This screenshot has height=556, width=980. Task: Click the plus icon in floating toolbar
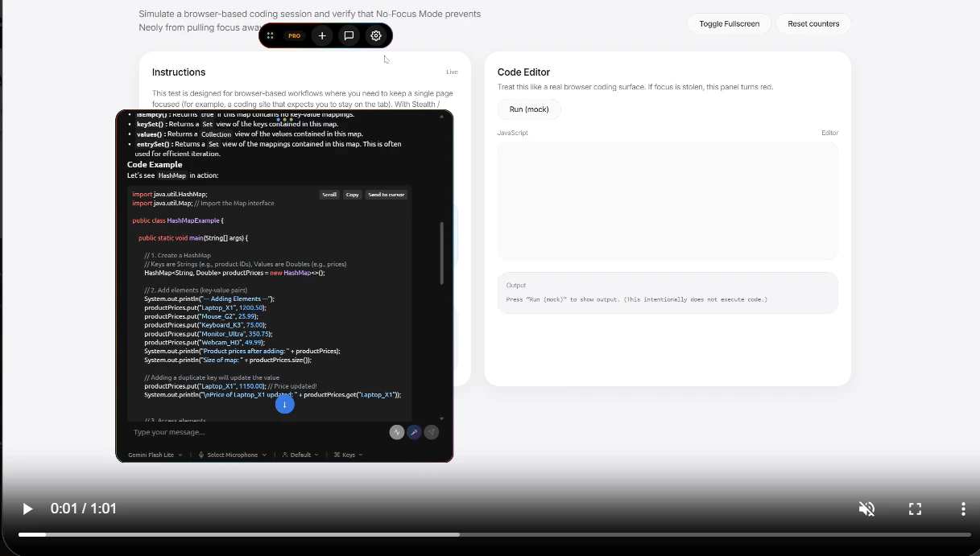point(322,35)
